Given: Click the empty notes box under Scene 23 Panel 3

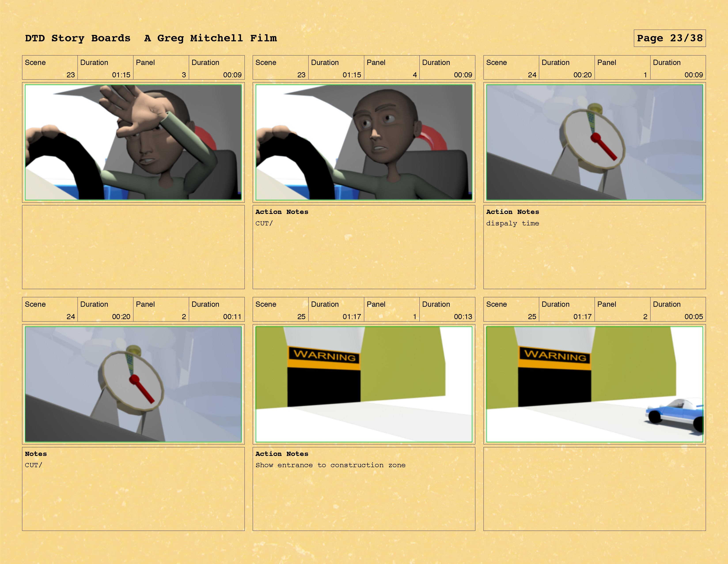Looking at the screenshot, I should tap(133, 247).
